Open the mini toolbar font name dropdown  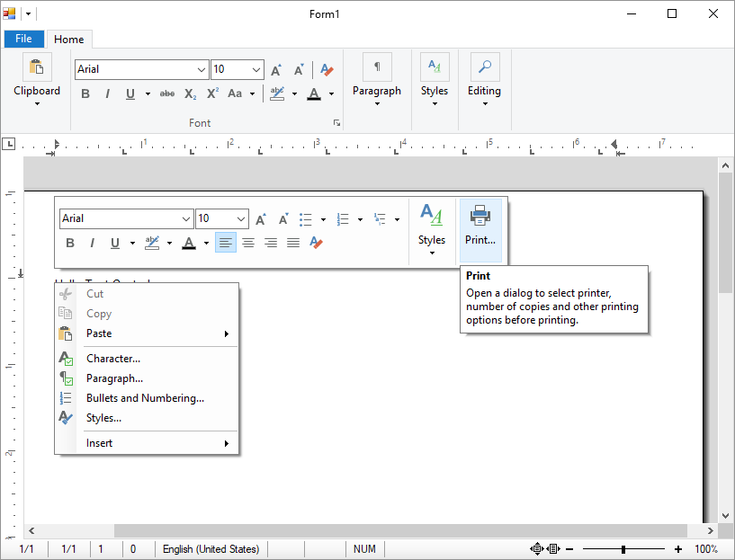(x=185, y=218)
